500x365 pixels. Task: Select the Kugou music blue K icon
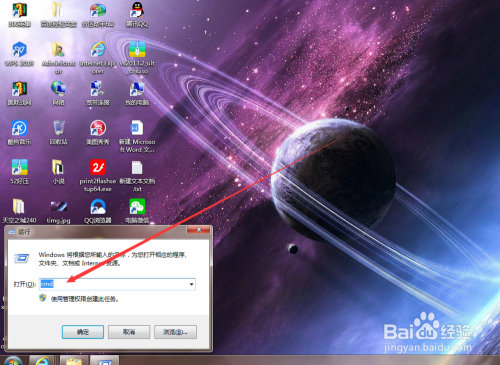click(x=19, y=132)
